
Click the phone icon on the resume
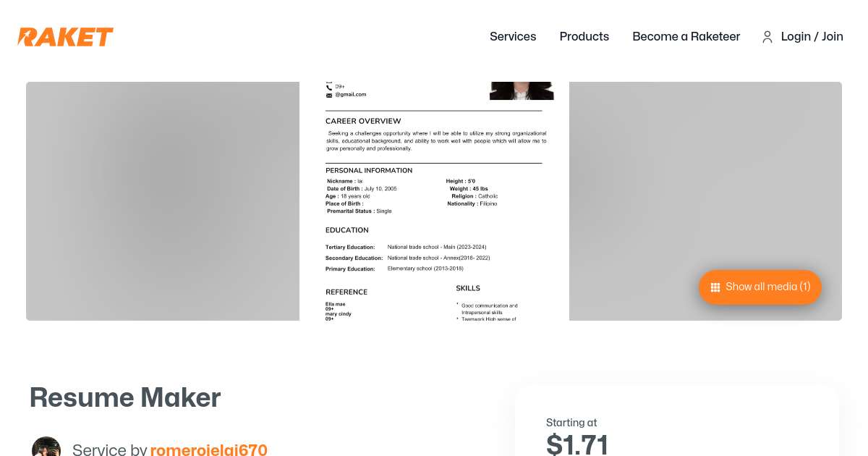(x=329, y=86)
